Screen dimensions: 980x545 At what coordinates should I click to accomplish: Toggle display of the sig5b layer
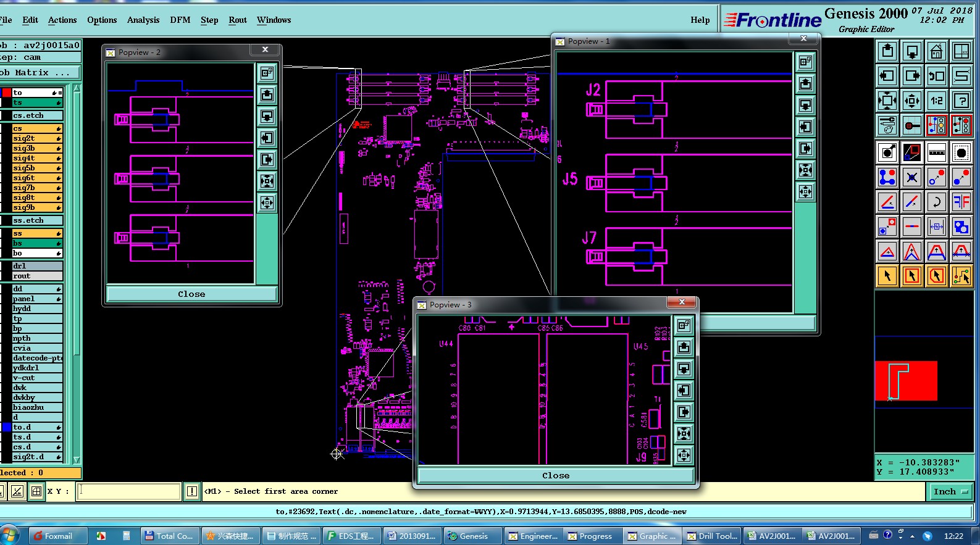37,168
